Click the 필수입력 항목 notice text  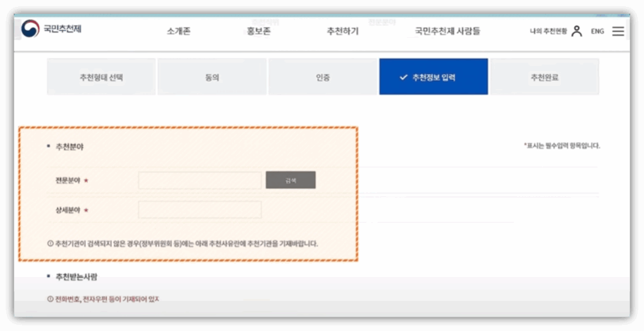pyautogui.click(x=562, y=146)
